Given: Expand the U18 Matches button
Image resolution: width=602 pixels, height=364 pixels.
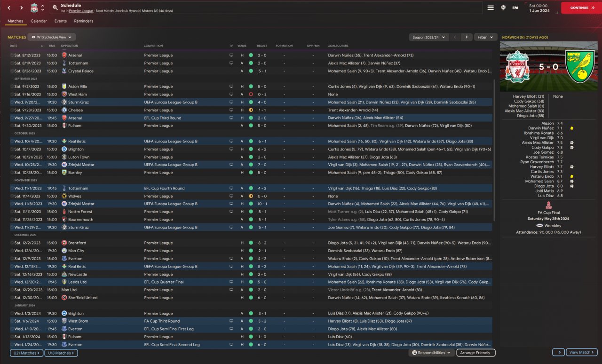Looking at the screenshot, I should click(61, 353).
